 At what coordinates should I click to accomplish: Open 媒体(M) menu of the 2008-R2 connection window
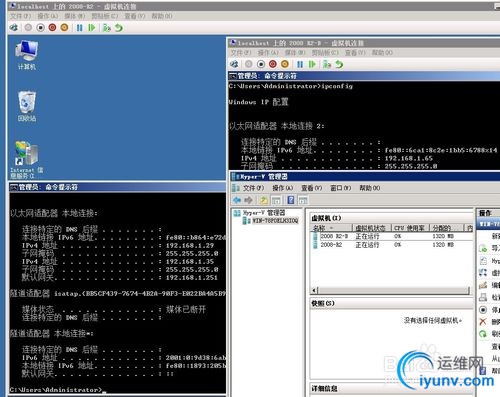[75, 16]
